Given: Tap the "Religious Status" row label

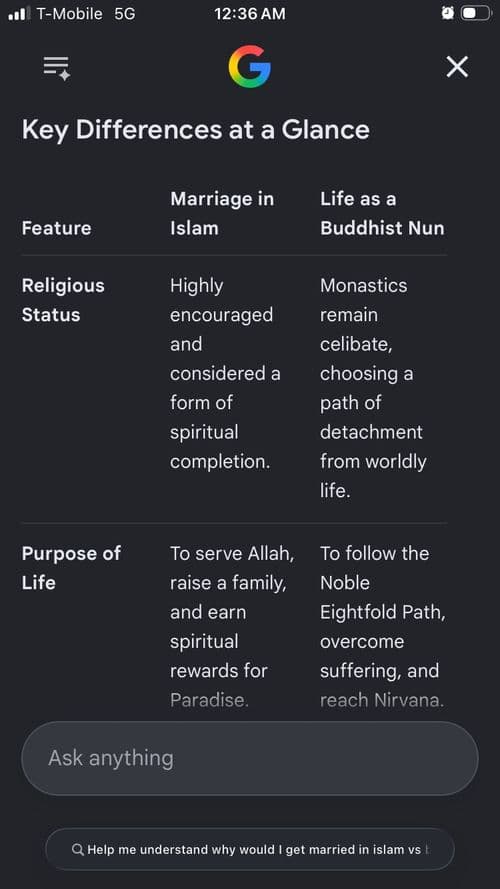Looking at the screenshot, I should [63, 300].
